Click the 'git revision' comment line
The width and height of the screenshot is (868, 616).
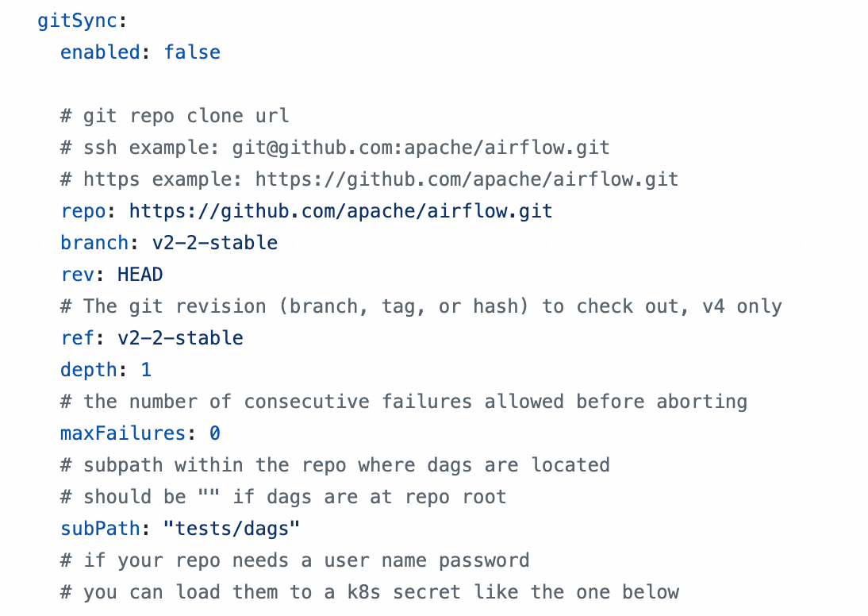pyautogui.click(x=421, y=306)
